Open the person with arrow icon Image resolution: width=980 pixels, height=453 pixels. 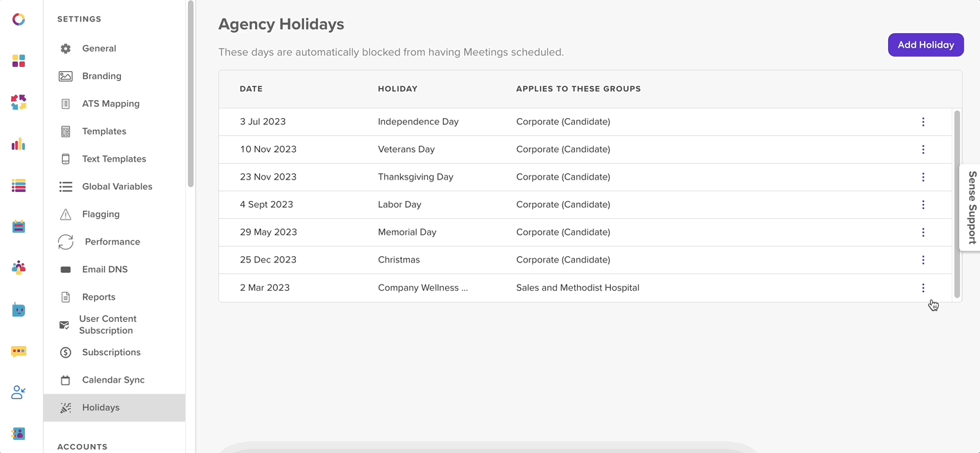(19, 392)
